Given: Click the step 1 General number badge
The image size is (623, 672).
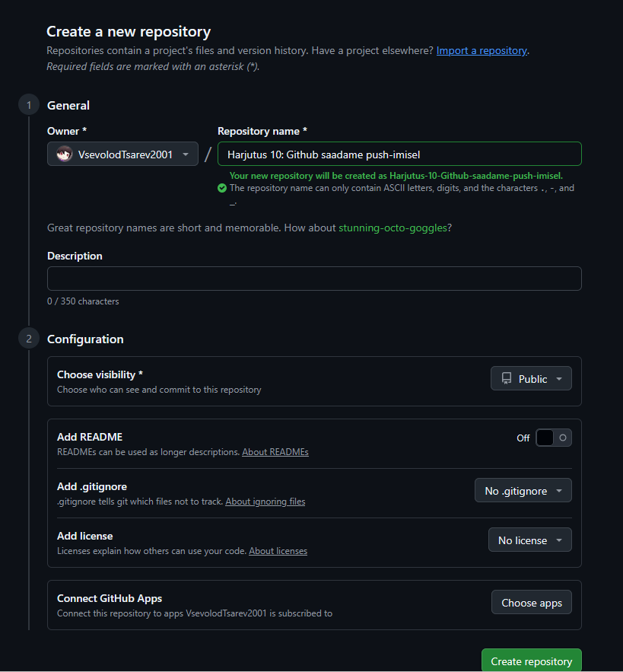Looking at the screenshot, I should tap(29, 105).
